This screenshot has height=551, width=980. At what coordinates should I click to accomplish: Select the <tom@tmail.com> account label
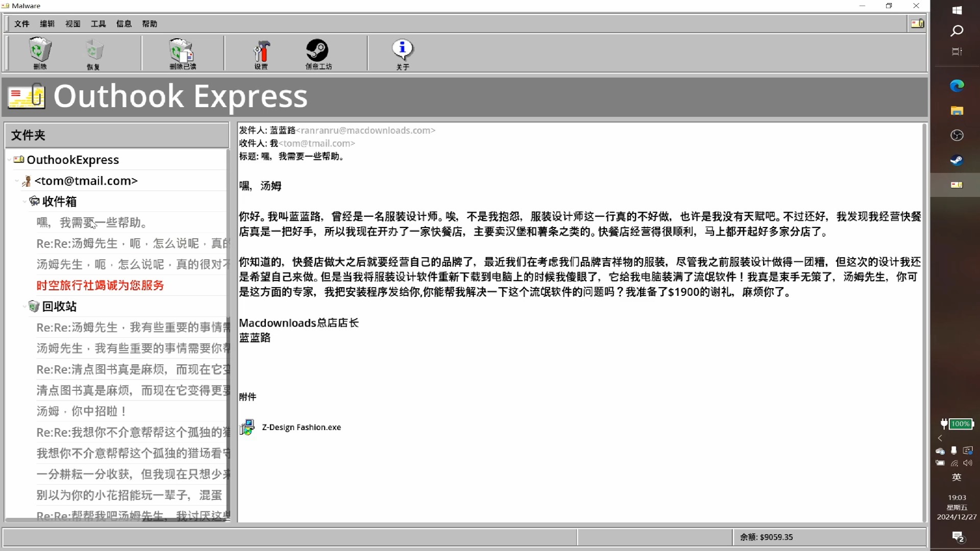(x=86, y=181)
